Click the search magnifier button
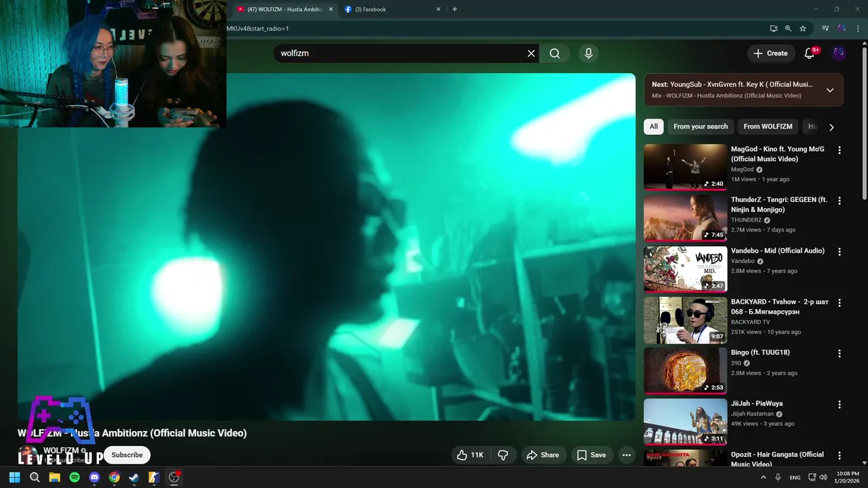The image size is (868, 488). click(x=555, y=54)
